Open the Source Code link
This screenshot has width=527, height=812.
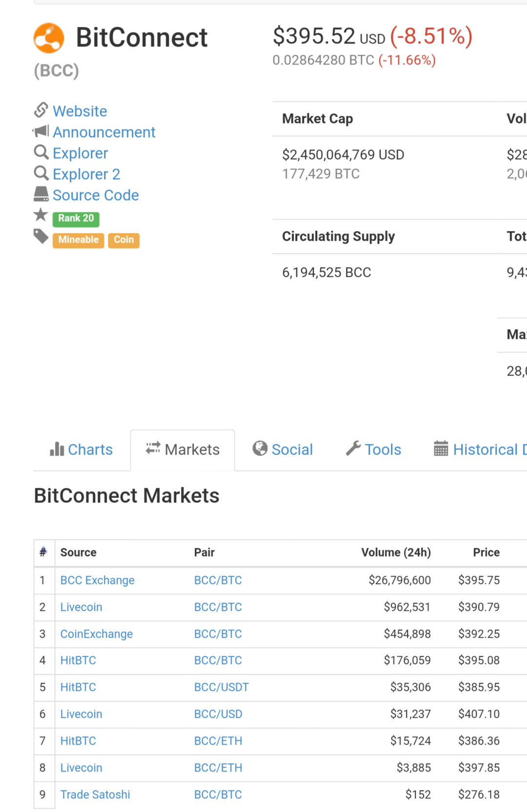96,195
